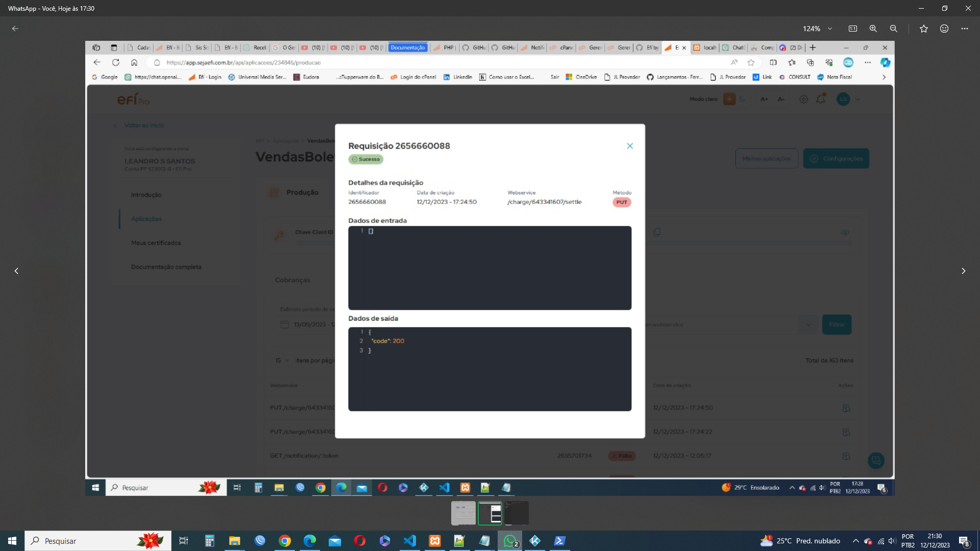Show the previous image with left chevron
Screen dimensions: 980x551
[16, 271]
